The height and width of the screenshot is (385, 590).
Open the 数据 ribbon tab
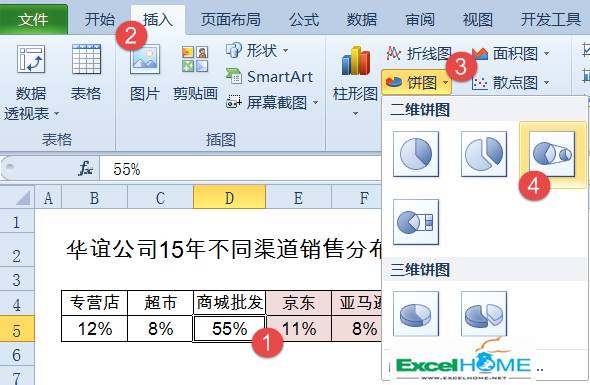pos(362,20)
